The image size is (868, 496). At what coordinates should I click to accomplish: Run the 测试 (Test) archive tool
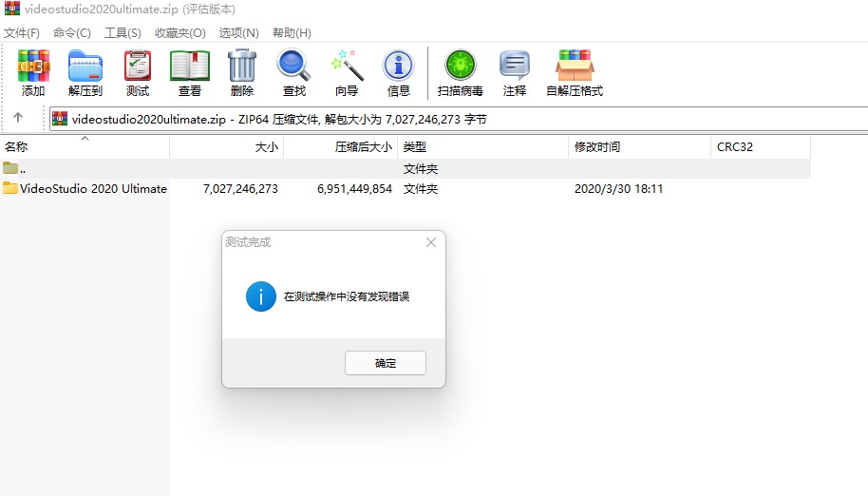(x=138, y=72)
